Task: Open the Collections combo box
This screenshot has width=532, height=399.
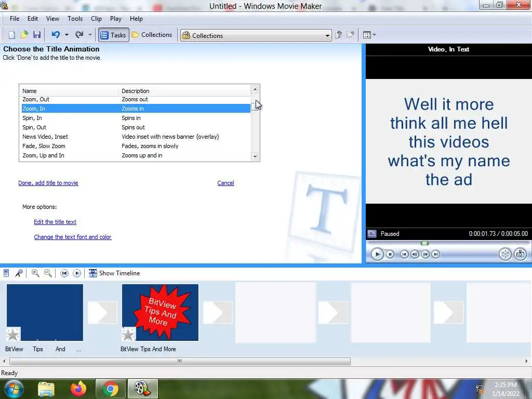Action: (256, 35)
